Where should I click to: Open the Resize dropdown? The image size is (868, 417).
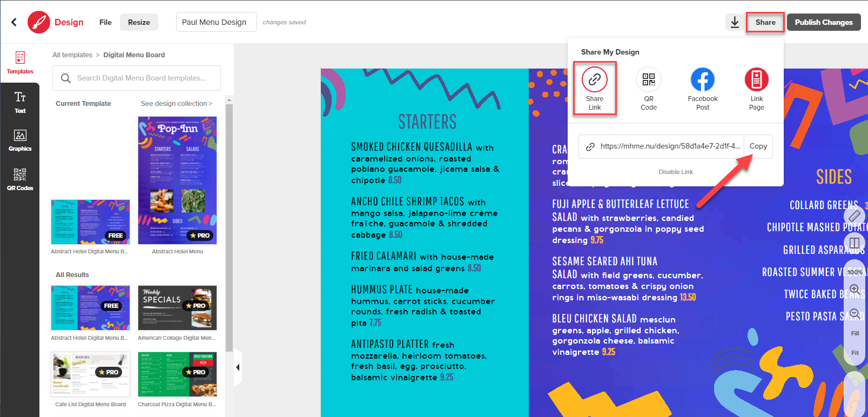(139, 22)
